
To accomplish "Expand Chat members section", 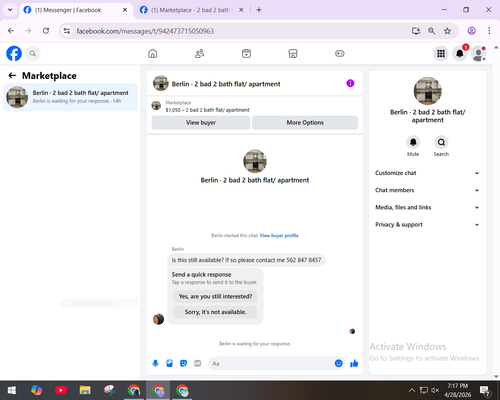I will tap(427, 190).
